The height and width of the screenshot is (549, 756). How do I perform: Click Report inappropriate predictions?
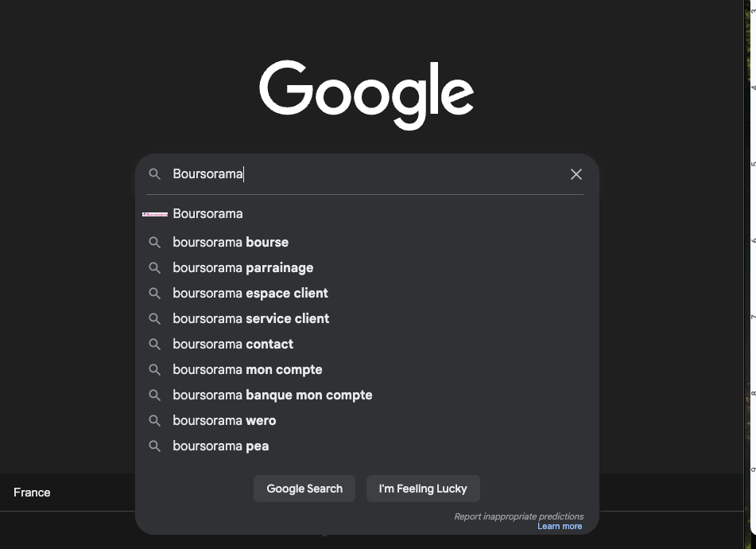pos(518,516)
